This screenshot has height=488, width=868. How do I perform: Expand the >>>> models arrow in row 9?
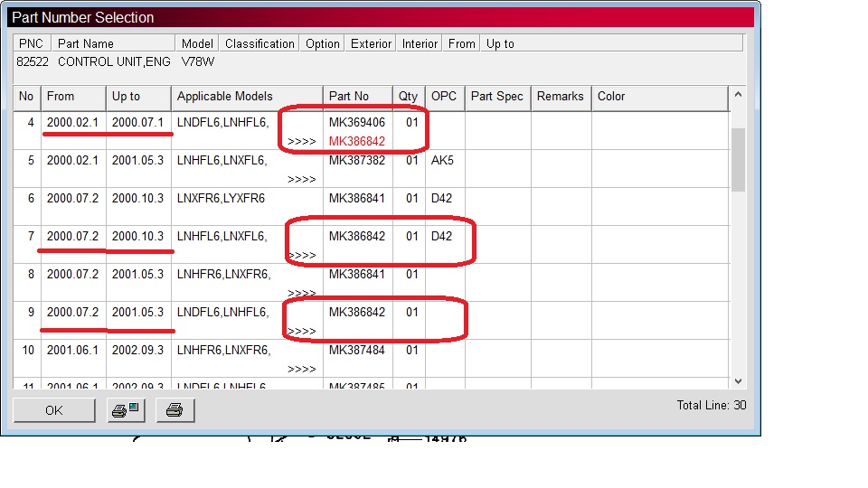click(x=302, y=331)
